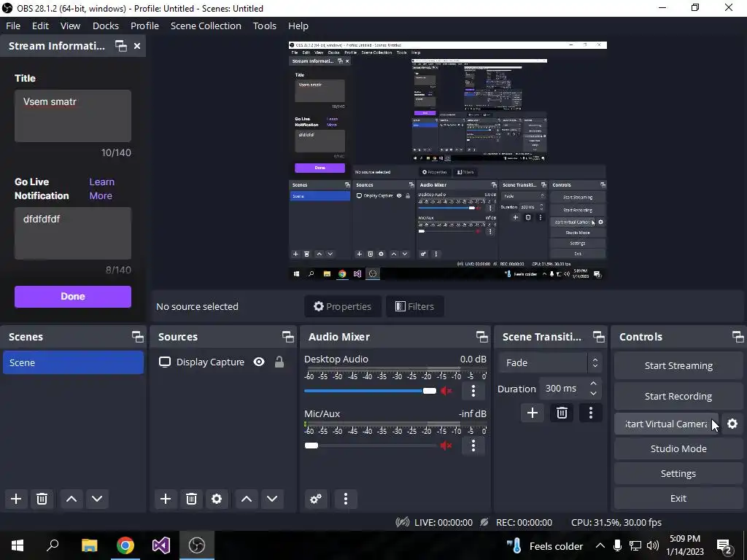Click the purple Done button
This screenshot has width=747, height=560.
click(73, 296)
